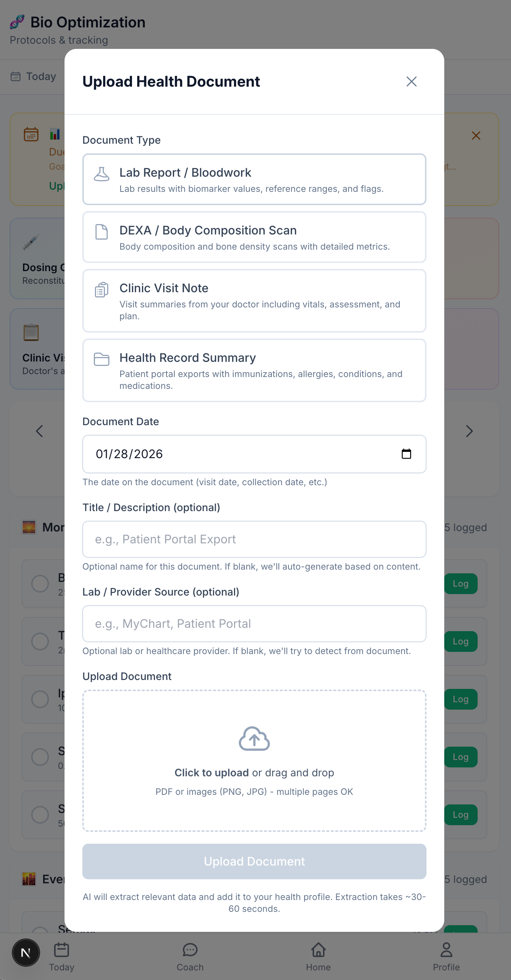
Task: Choose DEXA / Body Composition Scan option
Action: (254, 237)
